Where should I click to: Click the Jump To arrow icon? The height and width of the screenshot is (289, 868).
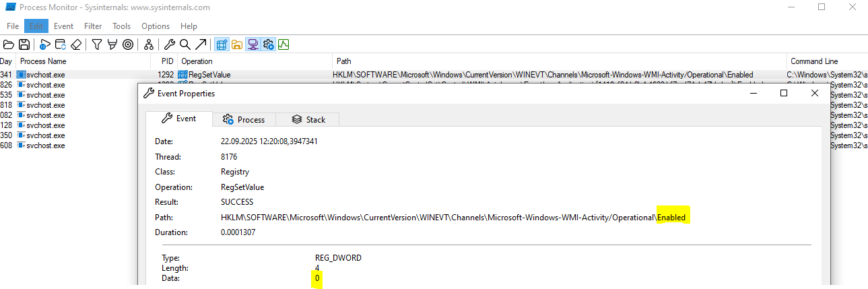200,45
